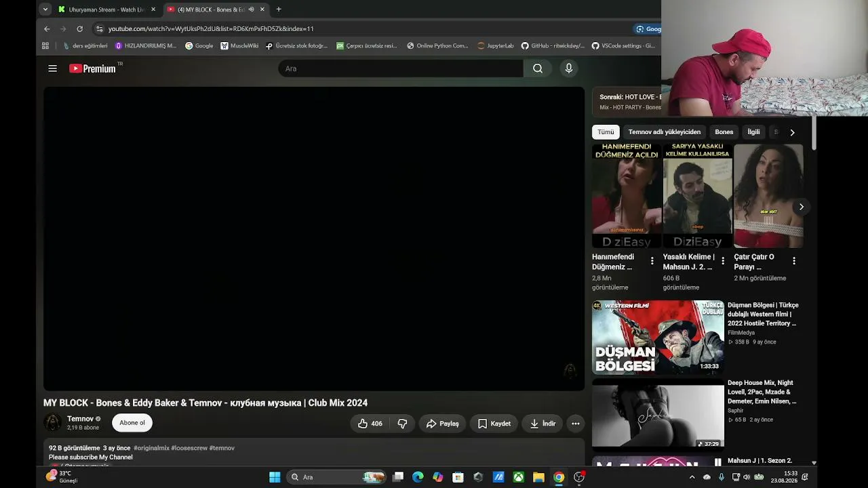Click the browser address bar URL
This screenshot has width=868, height=488.
click(x=211, y=29)
